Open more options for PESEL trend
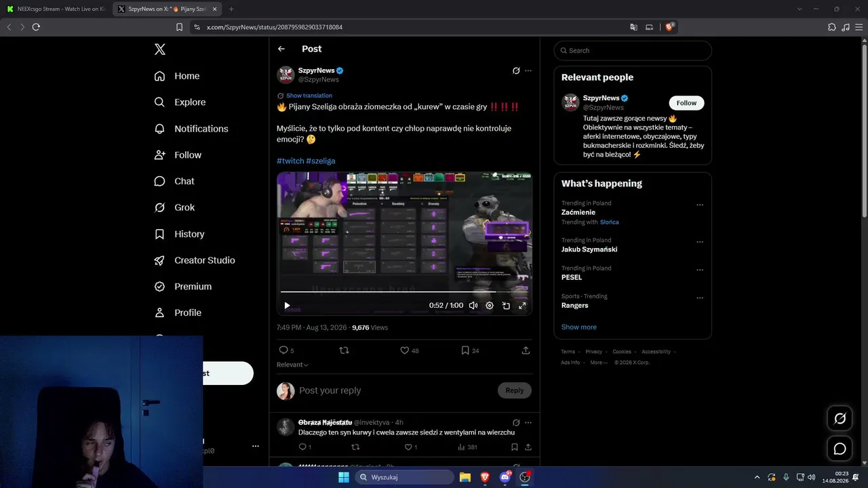The height and width of the screenshot is (488, 868). click(700, 270)
